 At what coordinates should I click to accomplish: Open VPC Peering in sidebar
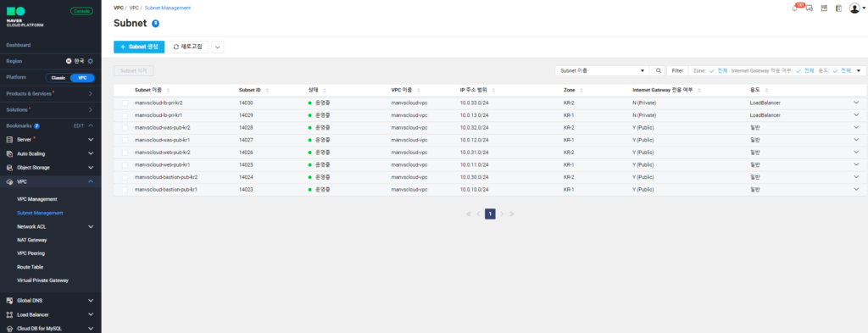(x=31, y=253)
